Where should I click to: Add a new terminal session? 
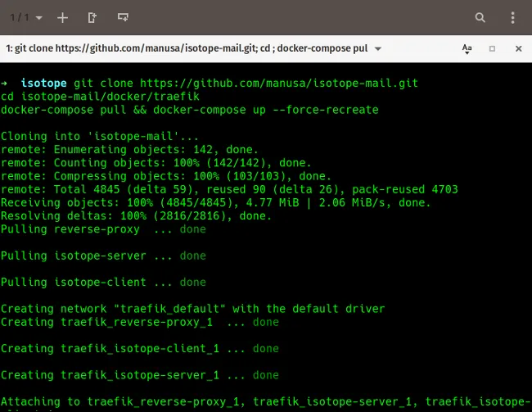(63, 17)
